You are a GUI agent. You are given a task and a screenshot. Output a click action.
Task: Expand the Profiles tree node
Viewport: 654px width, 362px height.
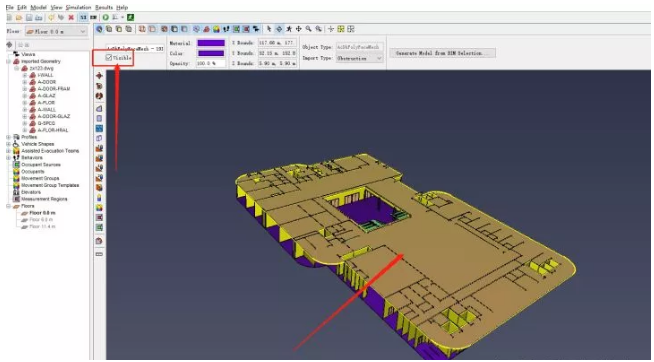click(x=8, y=137)
